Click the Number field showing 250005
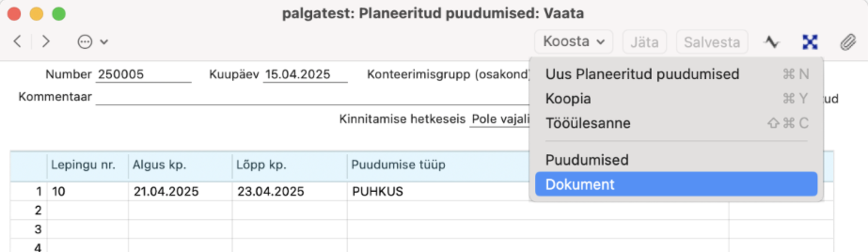 pos(143,74)
